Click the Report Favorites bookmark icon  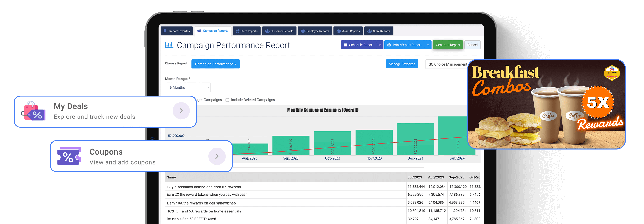click(x=165, y=31)
